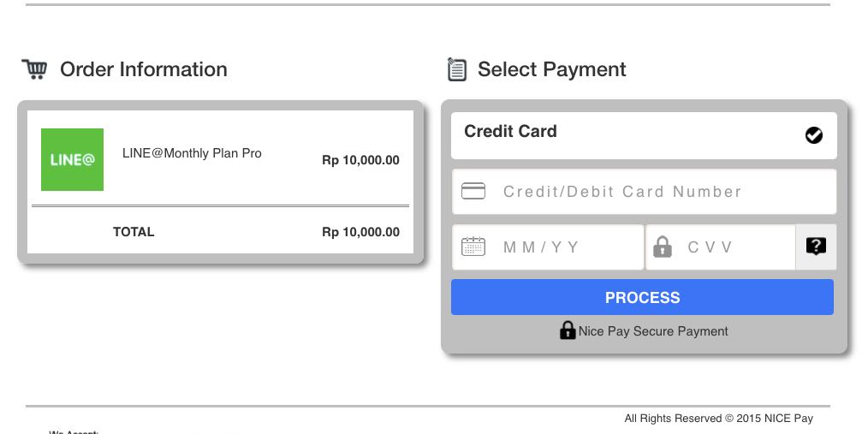This screenshot has width=868, height=434.
Task: Focus the Credit/Debit Card Number field
Action: [x=651, y=192]
